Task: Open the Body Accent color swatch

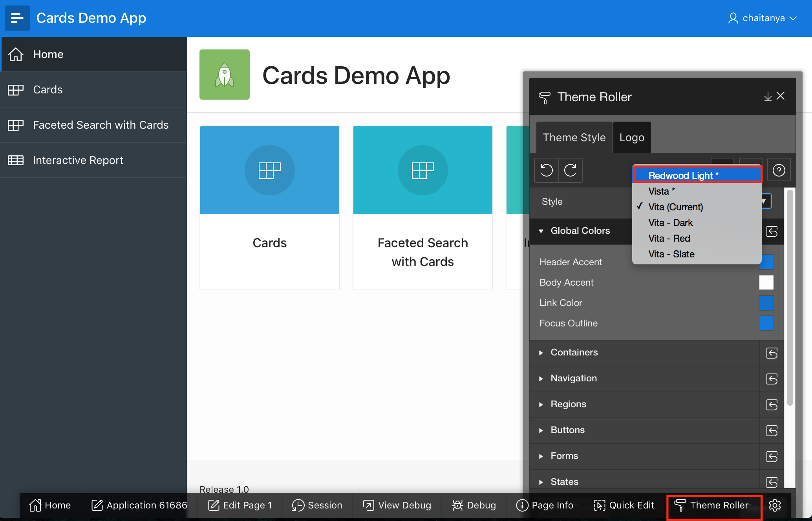Action: [x=766, y=282]
